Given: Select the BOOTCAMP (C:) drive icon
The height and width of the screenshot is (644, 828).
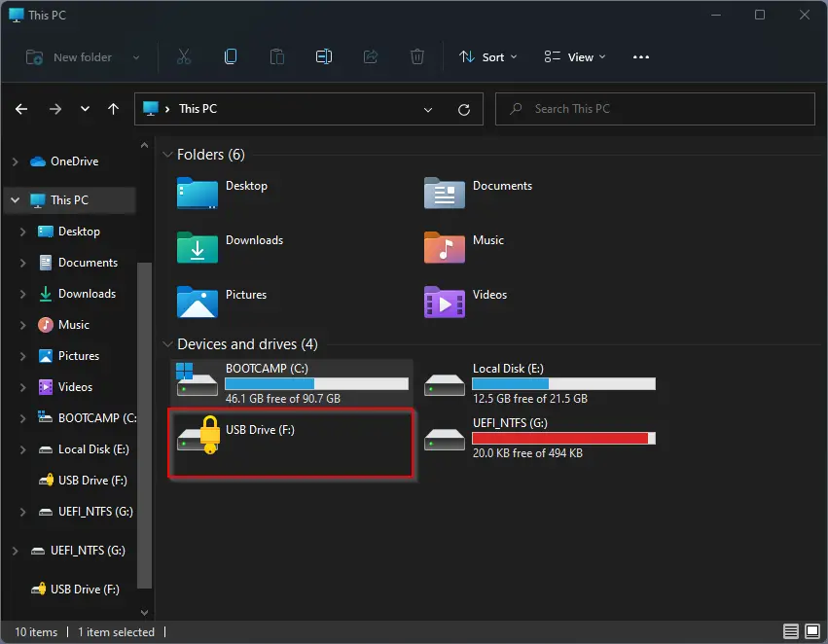Looking at the screenshot, I should point(197,379).
